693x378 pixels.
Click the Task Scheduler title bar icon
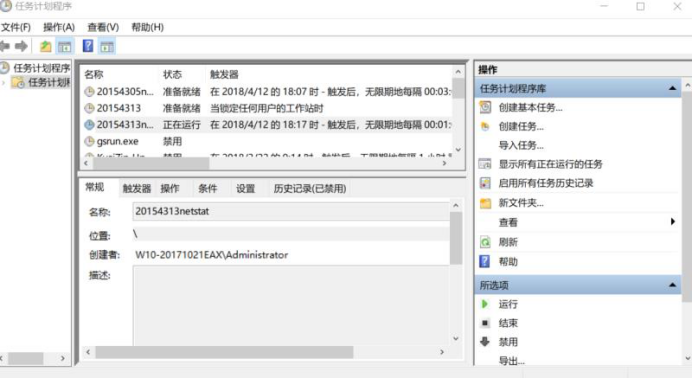coord(5,6)
